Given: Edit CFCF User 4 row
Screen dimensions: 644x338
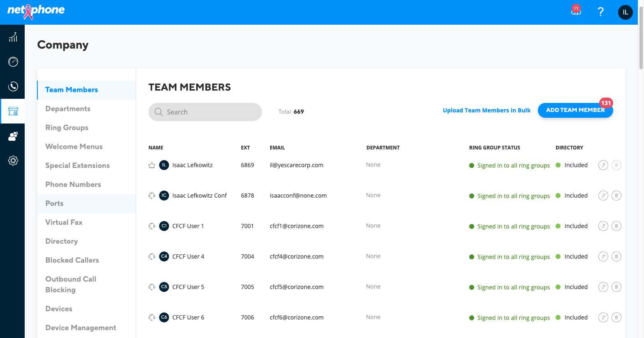Looking at the screenshot, I should 603,256.
